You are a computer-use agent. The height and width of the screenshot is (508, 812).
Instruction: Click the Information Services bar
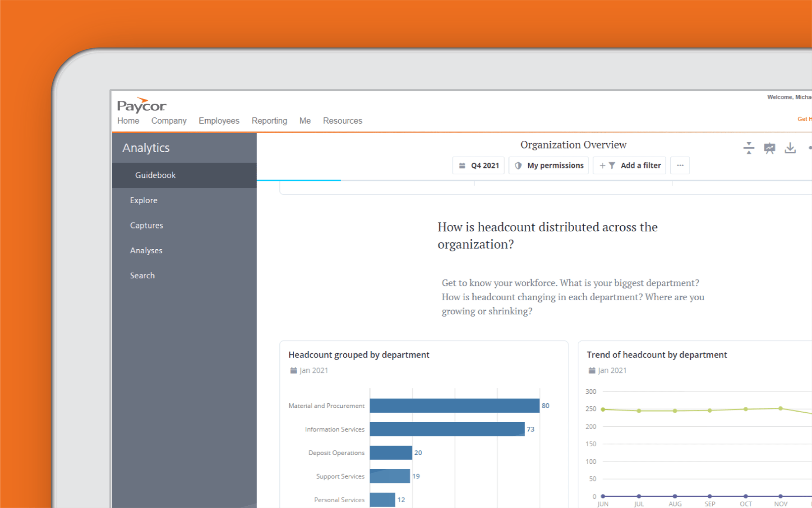(447, 429)
